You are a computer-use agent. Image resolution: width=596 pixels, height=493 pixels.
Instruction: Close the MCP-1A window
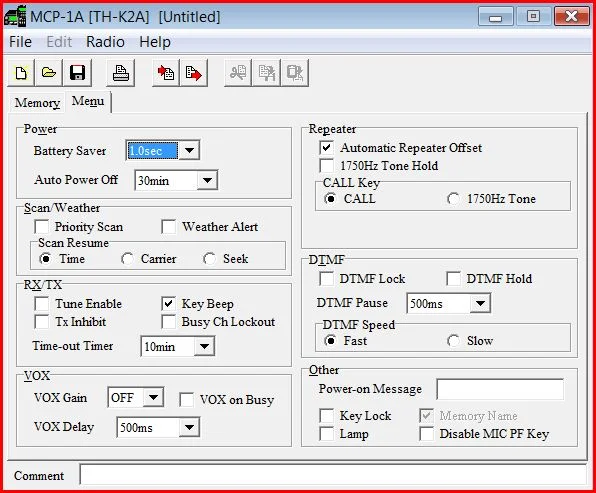coord(572,17)
